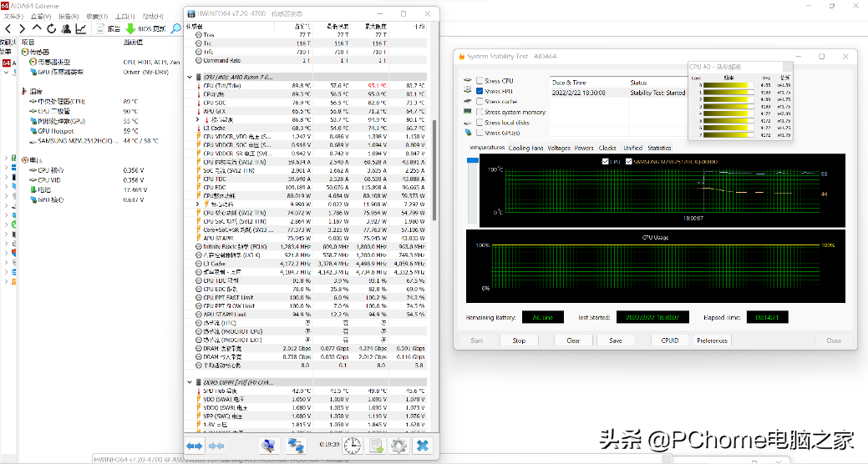This screenshot has width=868, height=464.
Task: Click the green BIOS update arrow icon
Action: point(129,28)
